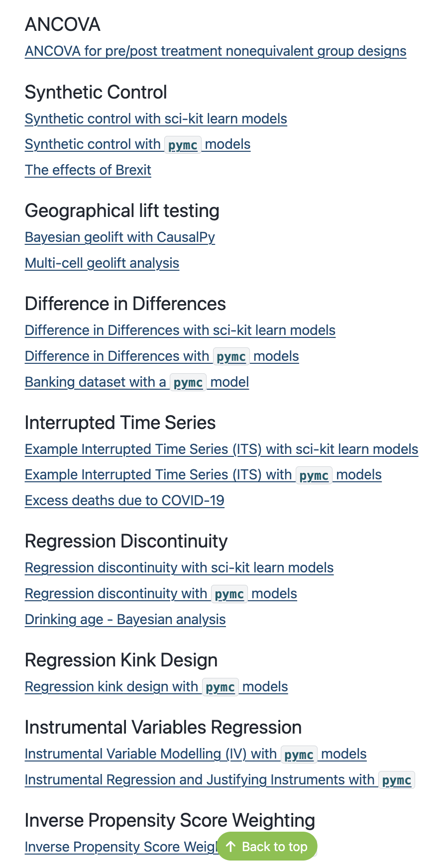This screenshot has width=447, height=868.
Task: Open Example ITS with pymc models link
Action: 203,475
